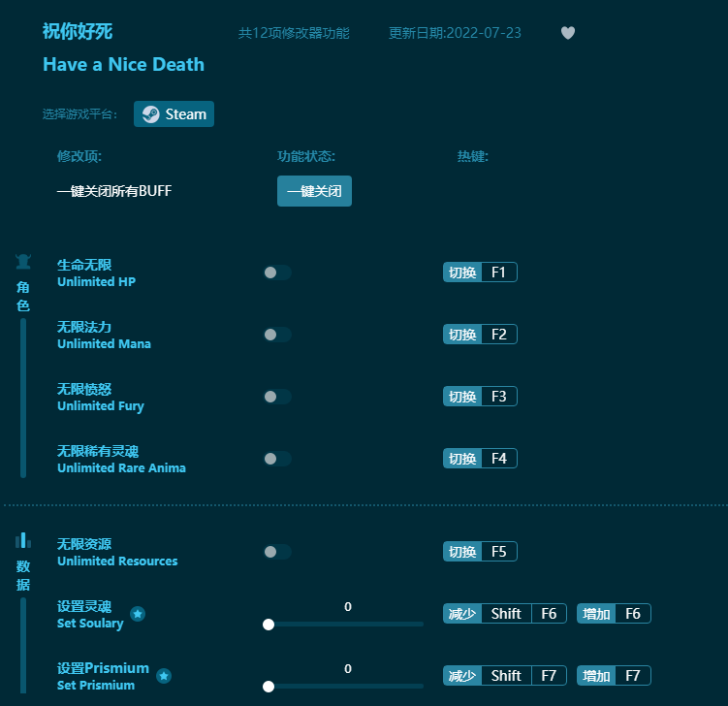Viewport: 728px width, 706px height.
Task: Click the 减少 Shift F7 hotkey button
Action: click(505, 676)
